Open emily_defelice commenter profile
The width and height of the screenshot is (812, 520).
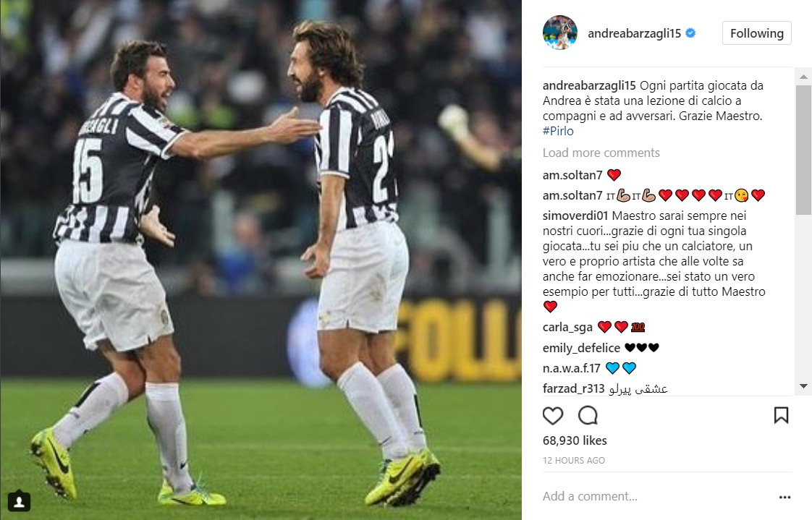(x=581, y=348)
